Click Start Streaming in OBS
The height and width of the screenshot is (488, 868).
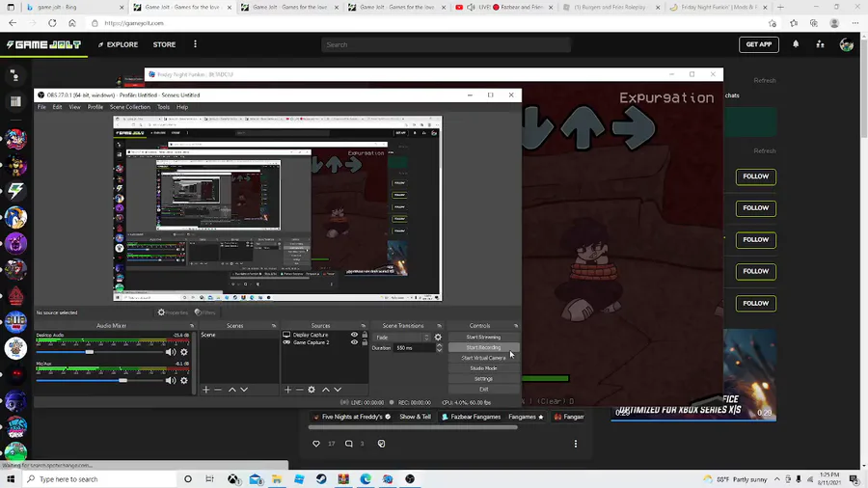(x=483, y=337)
